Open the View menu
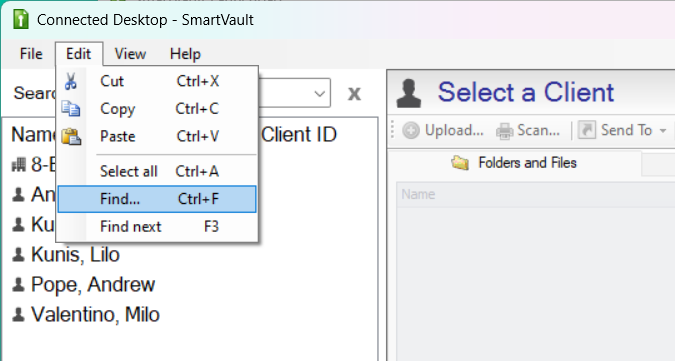Image resolution: width=675 pixels, height=361 pixels. tap(130, 54)
